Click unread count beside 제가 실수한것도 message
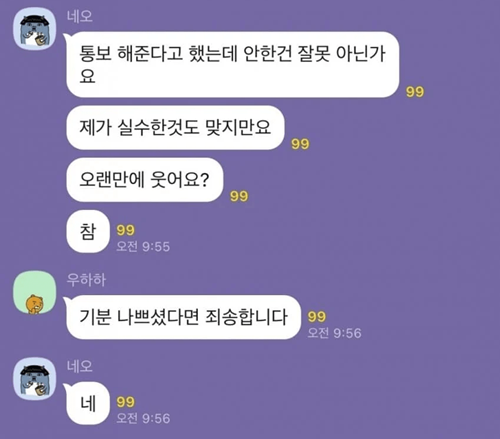 [x=300, y=144]
